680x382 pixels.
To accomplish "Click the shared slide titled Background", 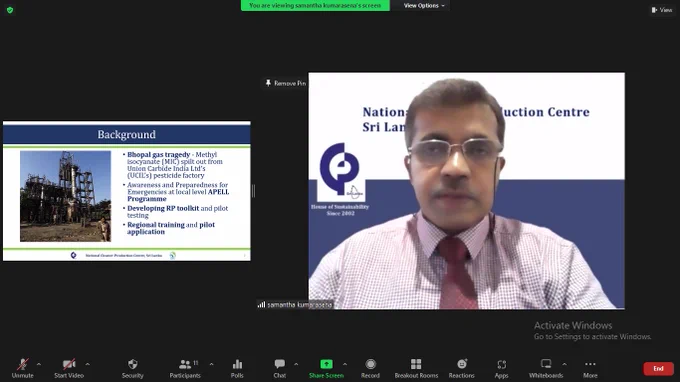I will click(127, 191).
